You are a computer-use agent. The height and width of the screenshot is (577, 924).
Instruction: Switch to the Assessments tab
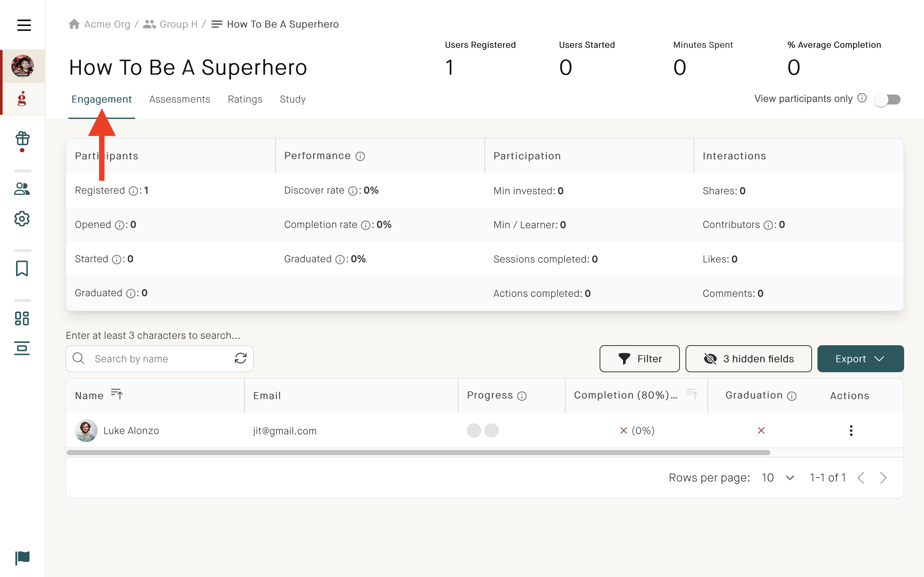pyautogui.click(x=179, y=99)
